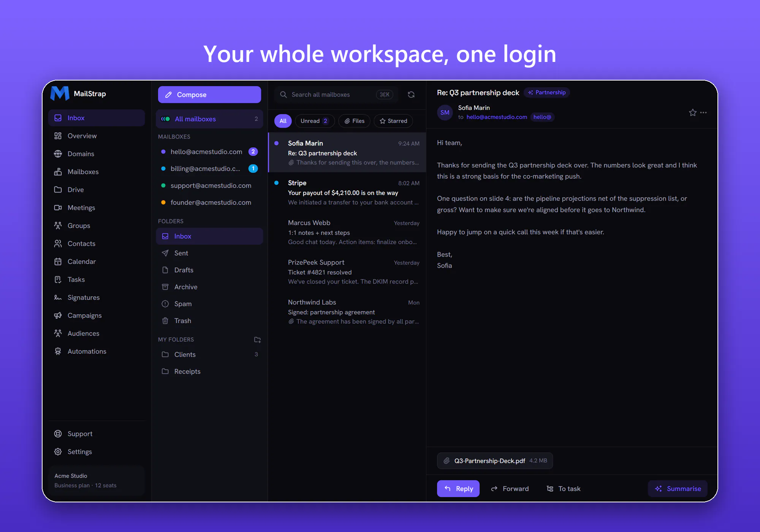Select the support@acmestudio.com mailbox

209,185
